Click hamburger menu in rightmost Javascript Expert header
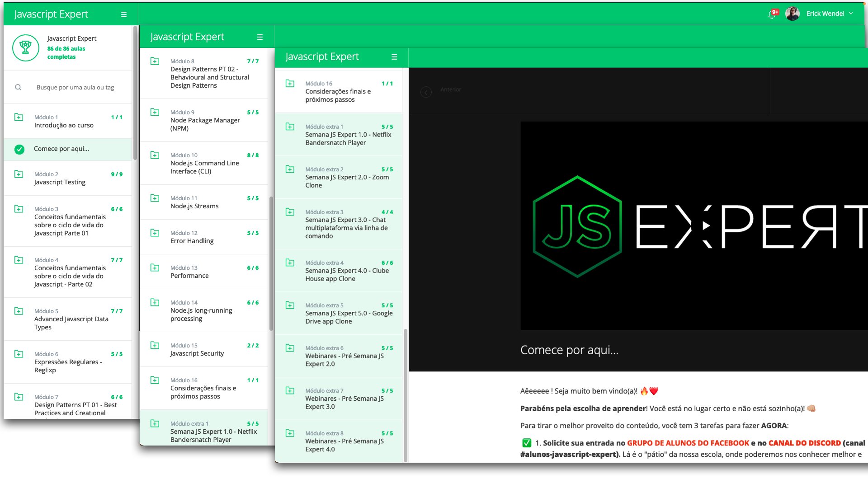 pos(394,57)
